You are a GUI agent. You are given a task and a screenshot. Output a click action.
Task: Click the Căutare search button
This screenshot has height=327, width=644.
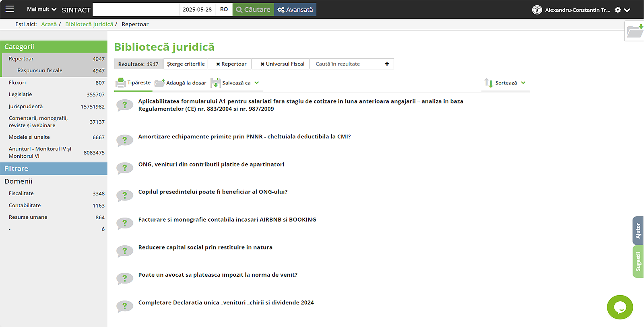point(253,9)
